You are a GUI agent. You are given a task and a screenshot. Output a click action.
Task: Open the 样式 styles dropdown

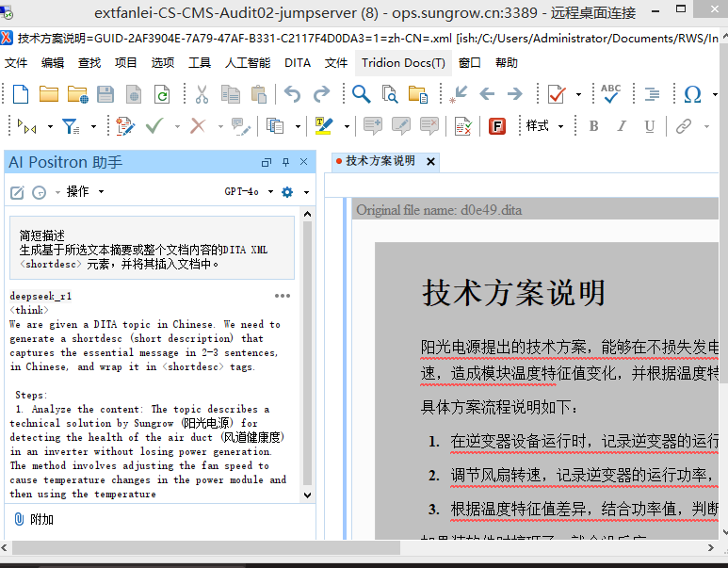coord(544,126)
